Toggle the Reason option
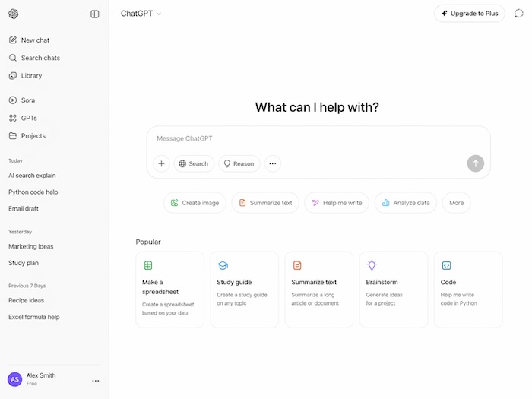532x399 pixels. [x=239, y=163]
